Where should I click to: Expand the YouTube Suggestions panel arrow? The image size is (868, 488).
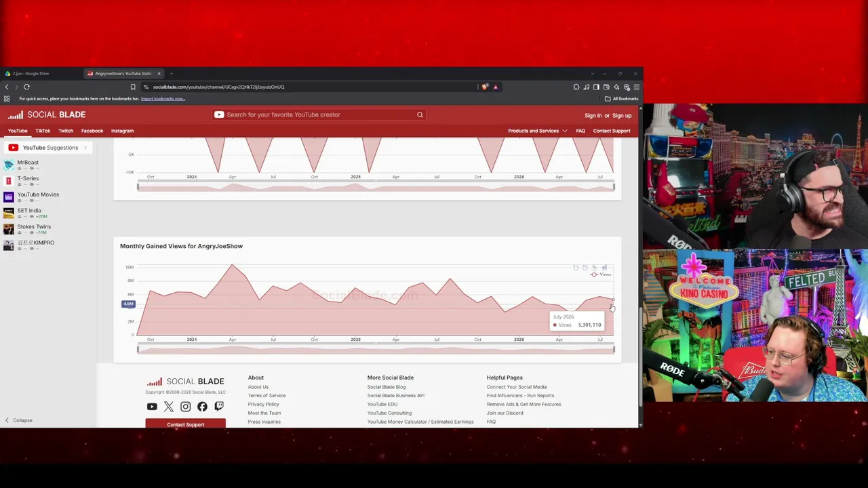(x=85, y=148)
